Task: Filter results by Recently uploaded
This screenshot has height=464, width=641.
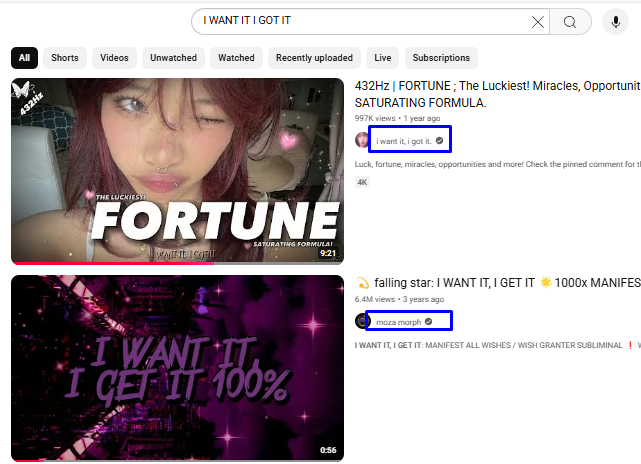Action: pyautogui.click(x=314, y=58)
